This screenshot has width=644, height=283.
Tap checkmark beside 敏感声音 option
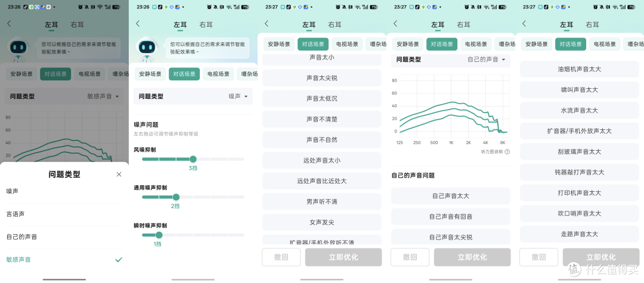[119, 260]
